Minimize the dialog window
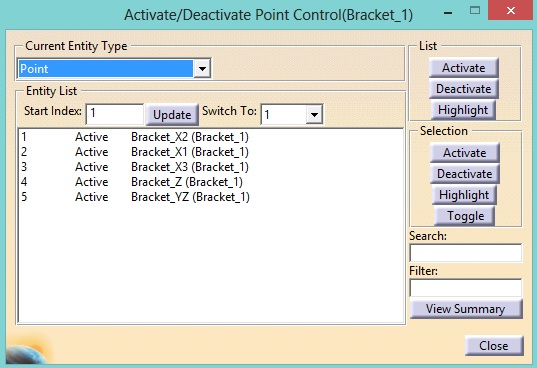 point(448,13)
